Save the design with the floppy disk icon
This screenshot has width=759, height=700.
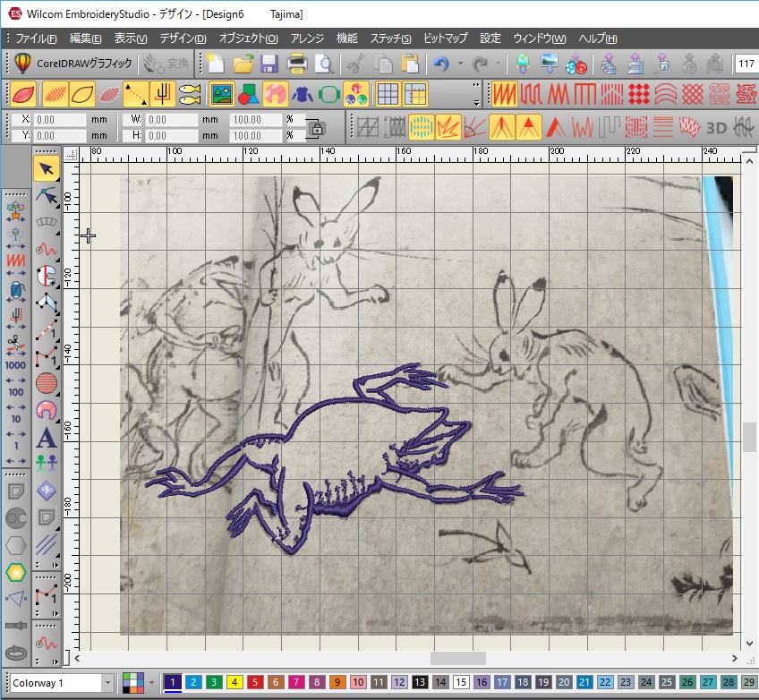269,64
